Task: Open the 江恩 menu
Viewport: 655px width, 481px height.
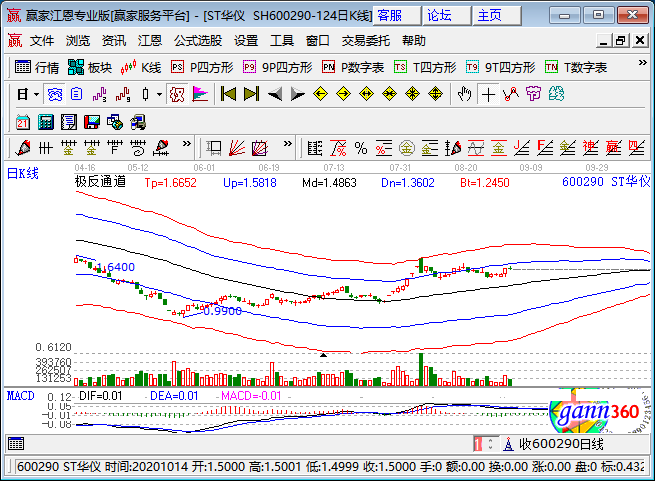Action: click(x=150, y=41)
